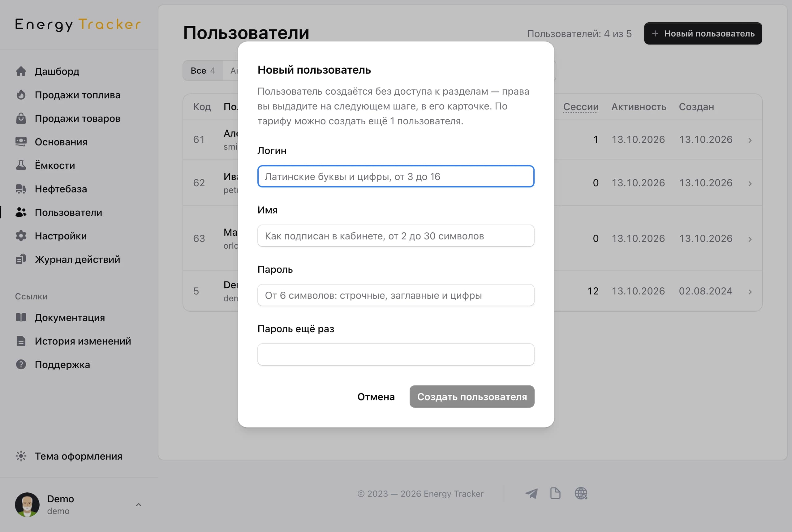Click the Demo user avatar

point(27,504)
